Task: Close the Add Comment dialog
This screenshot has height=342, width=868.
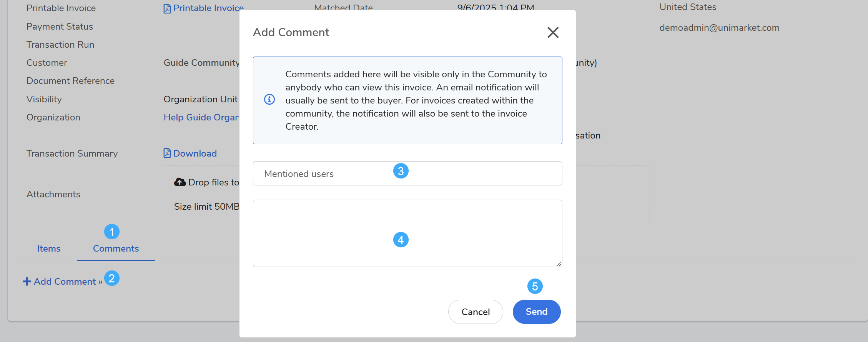Action: [x=553, y=32]
